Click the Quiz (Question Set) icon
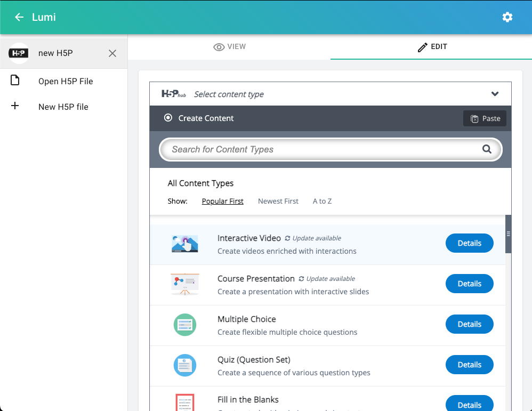 point(184,365)
